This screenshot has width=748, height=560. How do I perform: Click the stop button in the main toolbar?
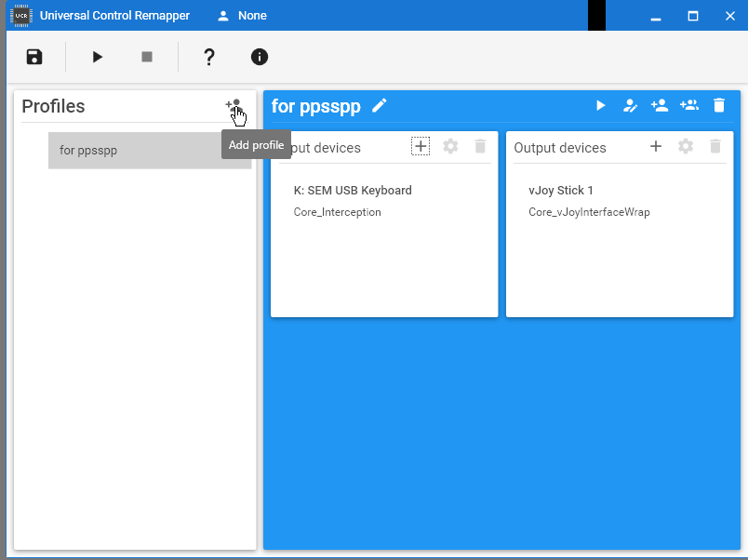click(x=146, y=57)
